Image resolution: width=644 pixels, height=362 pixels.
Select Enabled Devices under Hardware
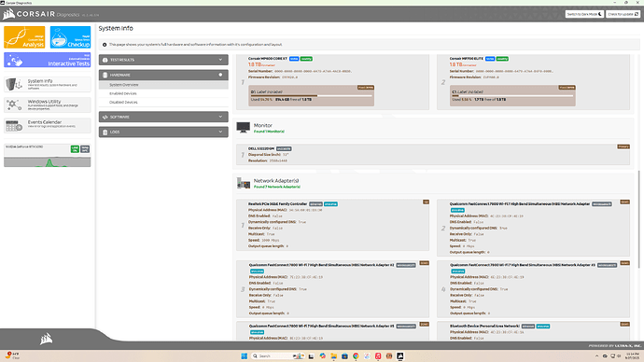tap(163, 93)
